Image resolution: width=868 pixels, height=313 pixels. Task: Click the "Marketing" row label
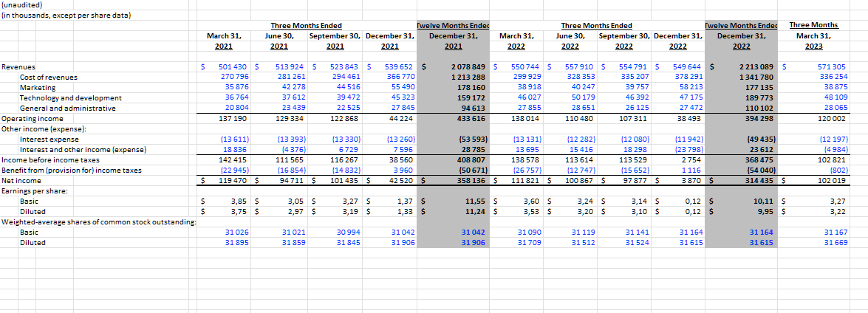(37, 87)
